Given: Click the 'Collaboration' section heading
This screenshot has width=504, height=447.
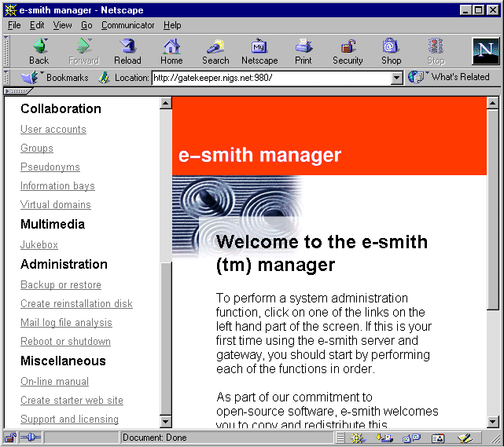Looking at the screenshot, I should tap(61, 109).
